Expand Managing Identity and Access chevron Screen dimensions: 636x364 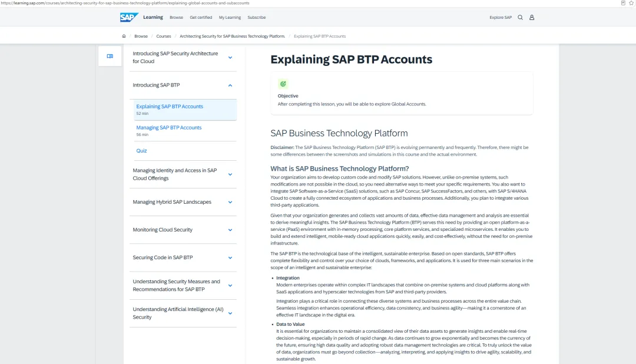pos(230,174)
